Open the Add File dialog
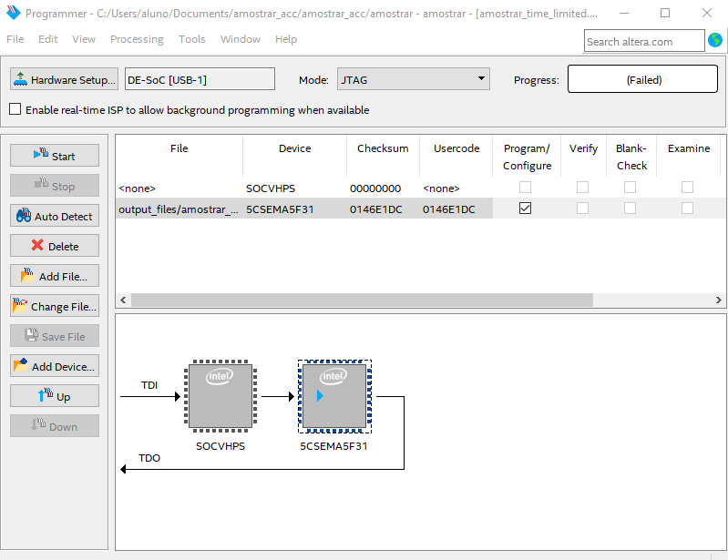 [55, 276]
